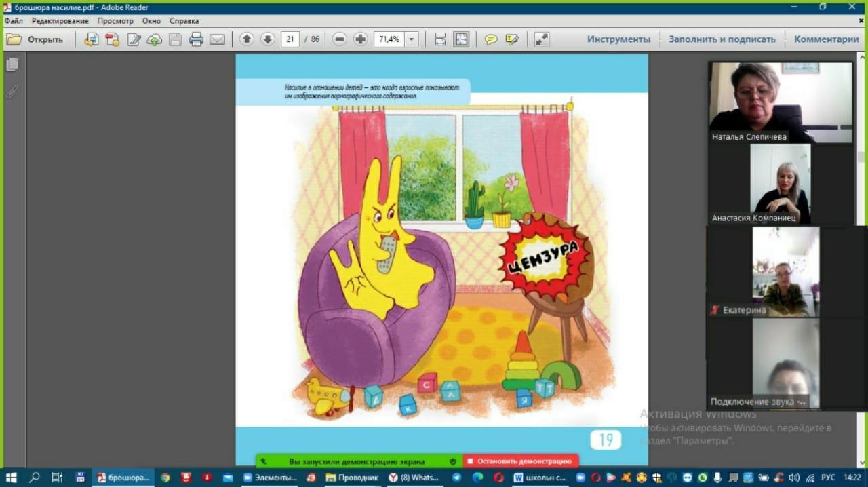Toggle read mode expand icon
Image resolution: width=868 pixels, height=487 pixels.
542,39
